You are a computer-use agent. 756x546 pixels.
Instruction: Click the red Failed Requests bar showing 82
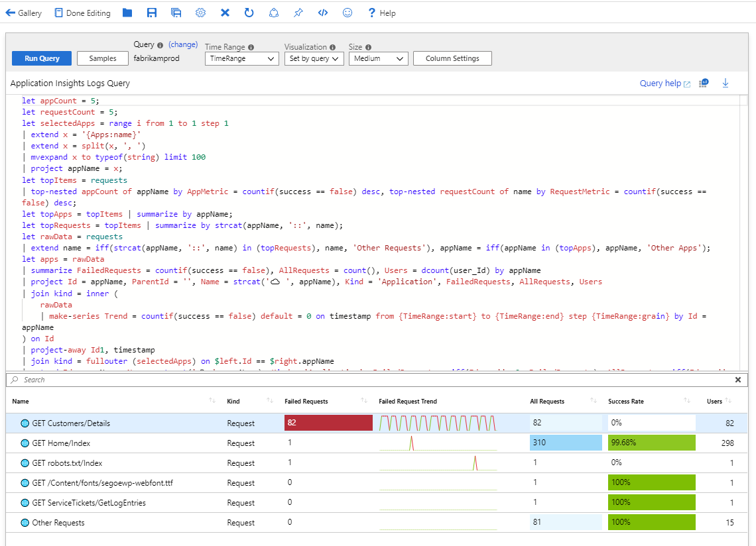click(328, 423)
